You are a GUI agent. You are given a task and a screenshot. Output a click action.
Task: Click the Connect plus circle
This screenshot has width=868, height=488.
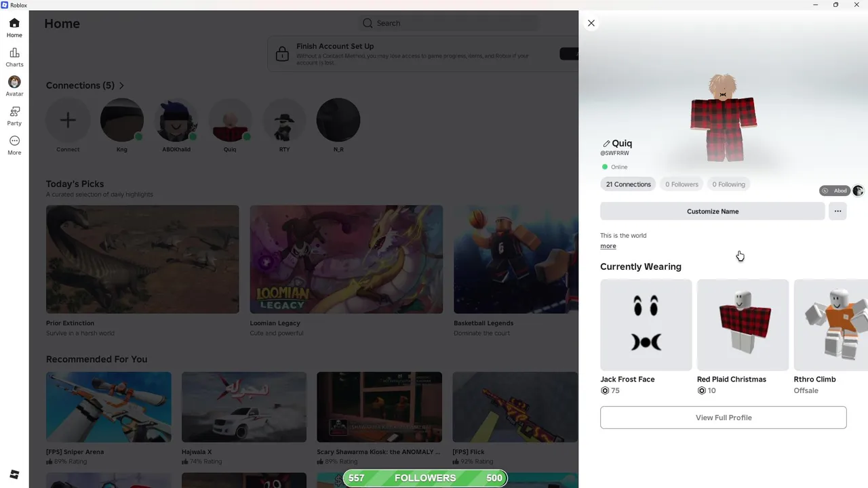[68, 120]
